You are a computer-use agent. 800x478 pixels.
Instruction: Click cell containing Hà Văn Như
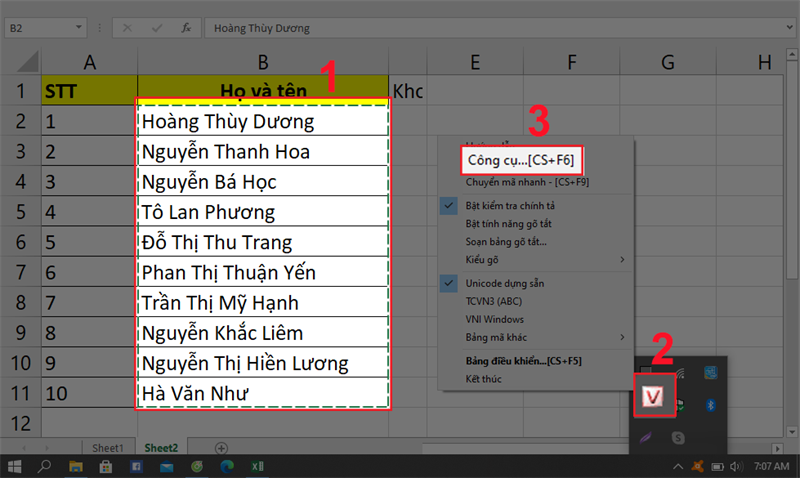click(263, 393)
